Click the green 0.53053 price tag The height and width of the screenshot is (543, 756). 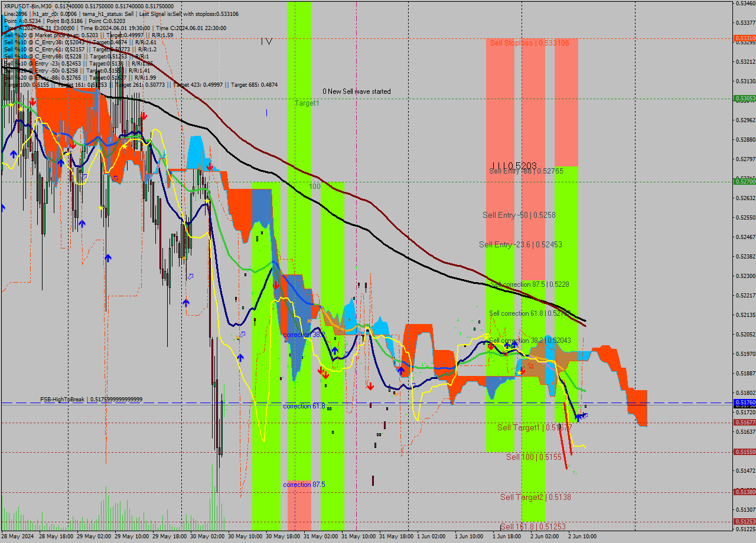coord(744,99)
